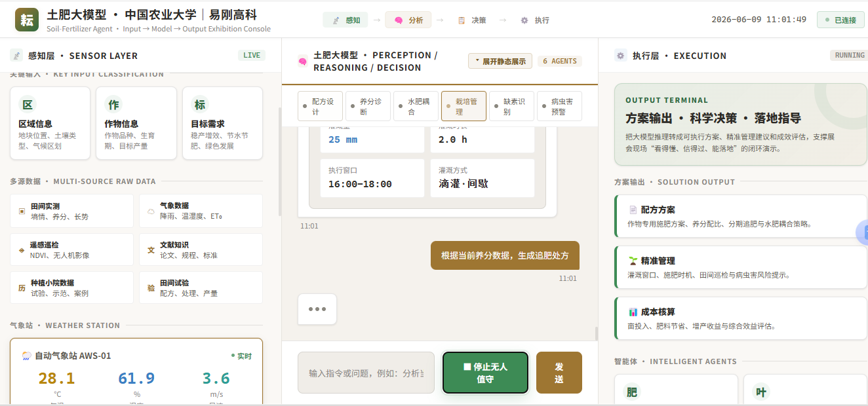Select the 执行 pipeline step
The height and width of the screenshot is (406, 868).
click(534, 20)
